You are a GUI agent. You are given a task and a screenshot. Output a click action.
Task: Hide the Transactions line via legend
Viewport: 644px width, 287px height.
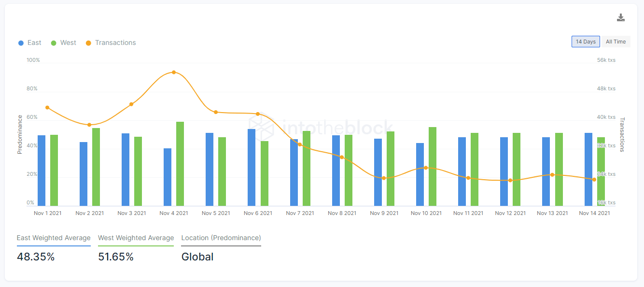(x=111, y=43)
